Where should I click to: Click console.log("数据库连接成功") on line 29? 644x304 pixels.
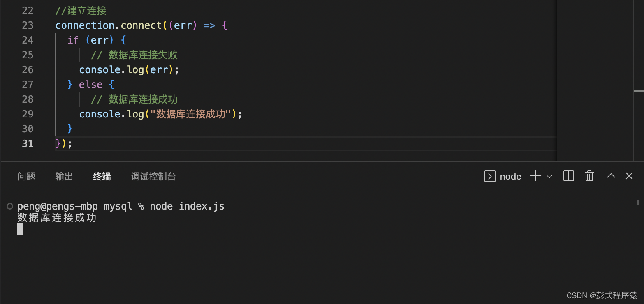click(161, 114)
